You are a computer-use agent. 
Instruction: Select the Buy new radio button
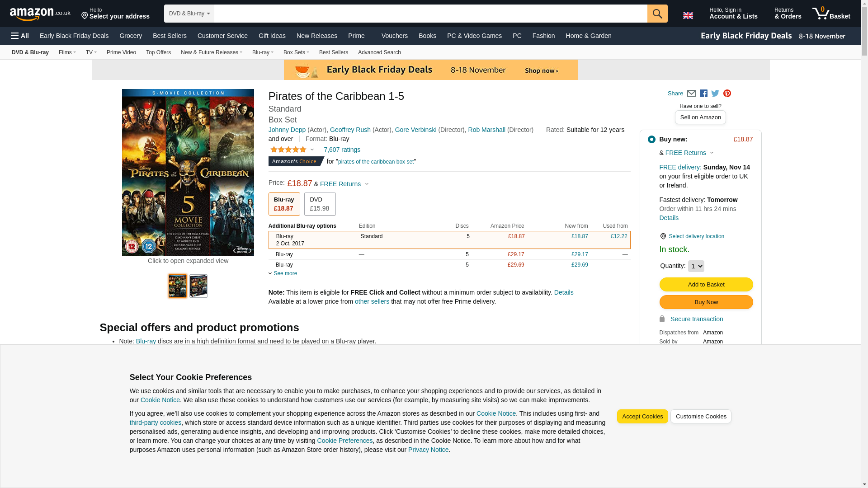(x=651, y=140)
